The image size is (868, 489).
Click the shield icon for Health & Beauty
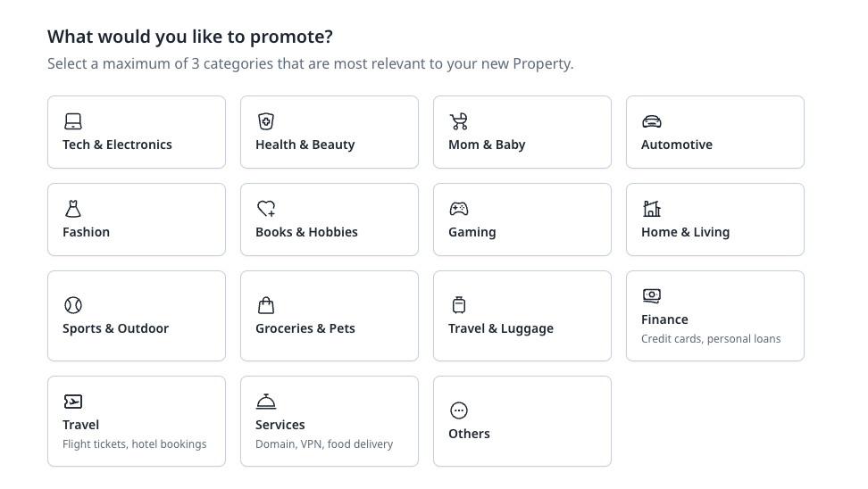tap(266, 121)
